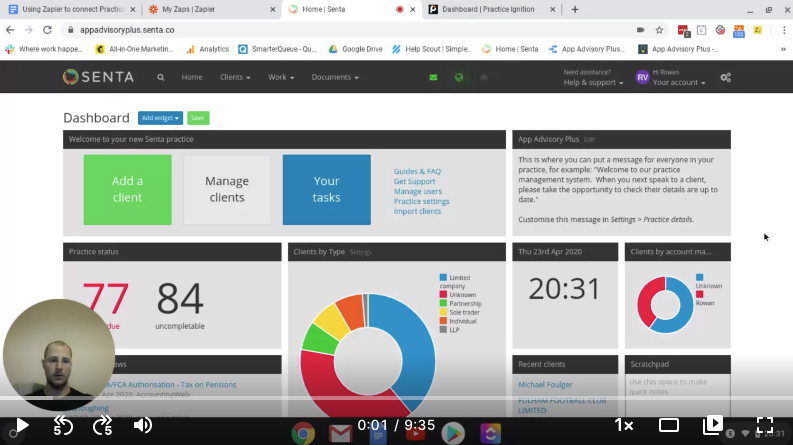Mute the video volume speaker icon
This screenshot has height=445, width=793.
tap(143, 425)
